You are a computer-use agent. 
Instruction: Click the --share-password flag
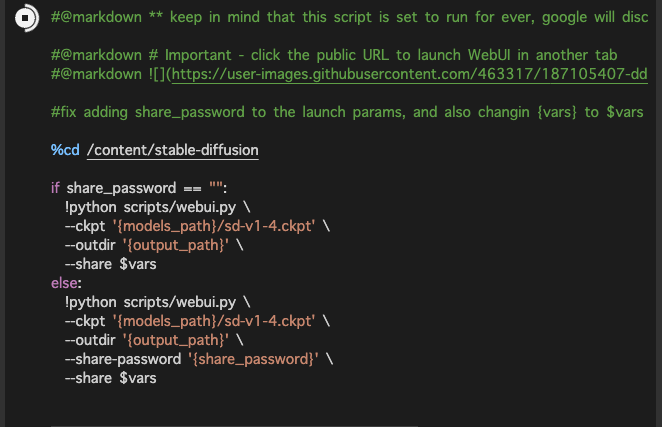point(123,359)
